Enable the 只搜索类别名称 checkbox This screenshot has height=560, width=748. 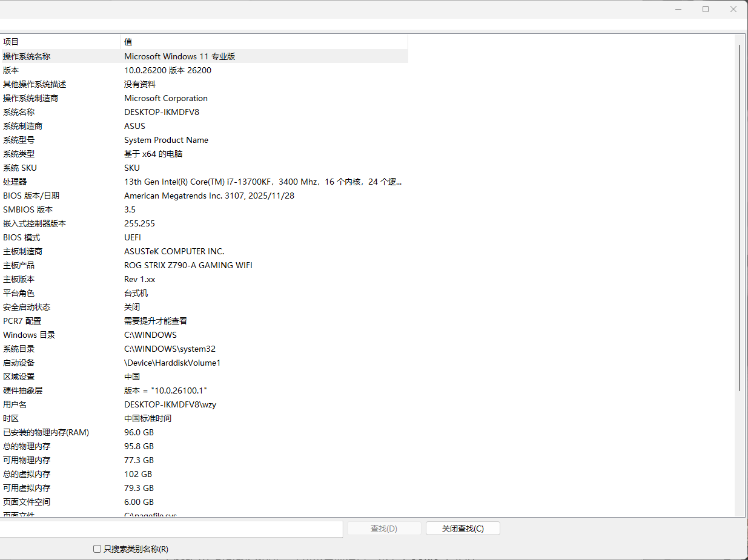coord(97,549)
